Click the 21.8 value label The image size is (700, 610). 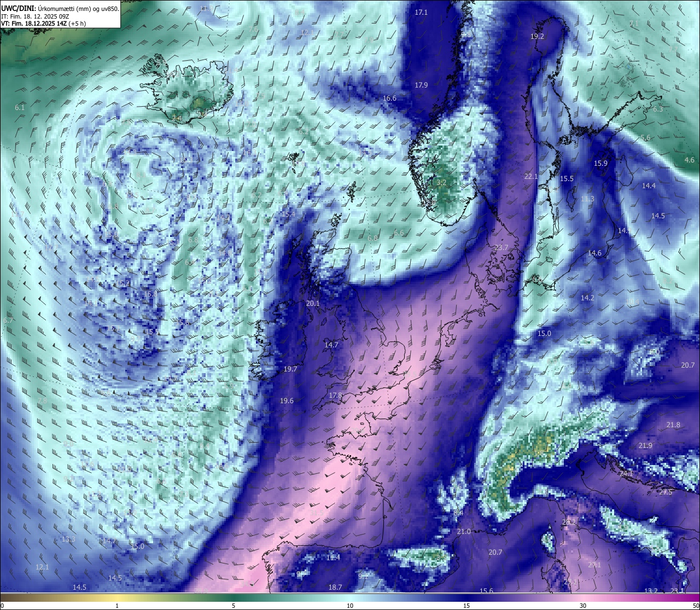pyautogui.click(x=673, y=425)
